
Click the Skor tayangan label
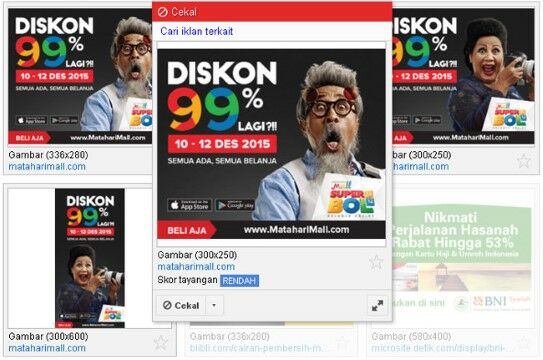(187, 280)
